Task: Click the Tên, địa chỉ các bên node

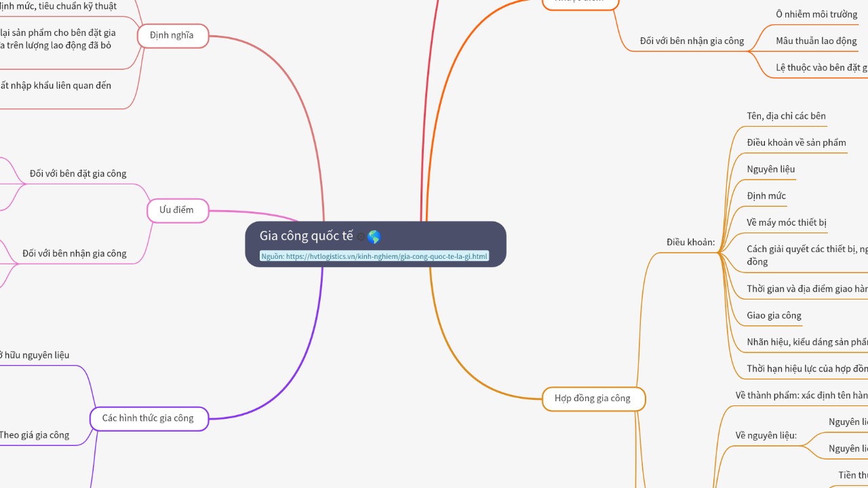Action: [x=787, y=116]
